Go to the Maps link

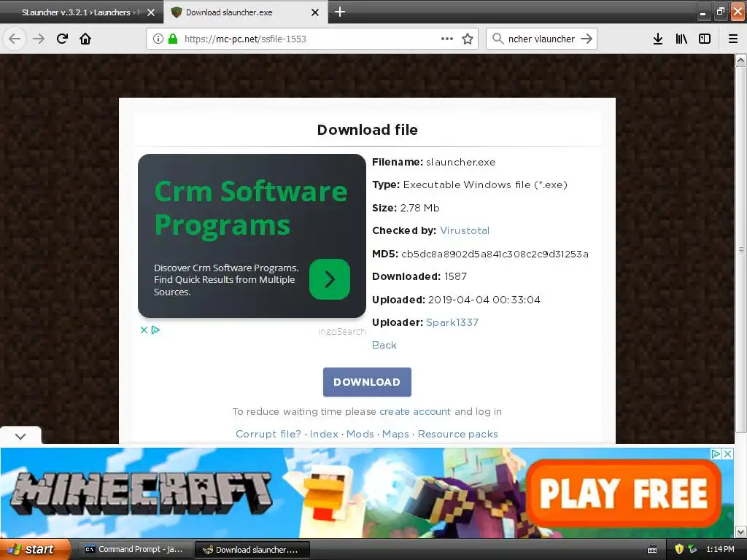[x=395, y=435]
